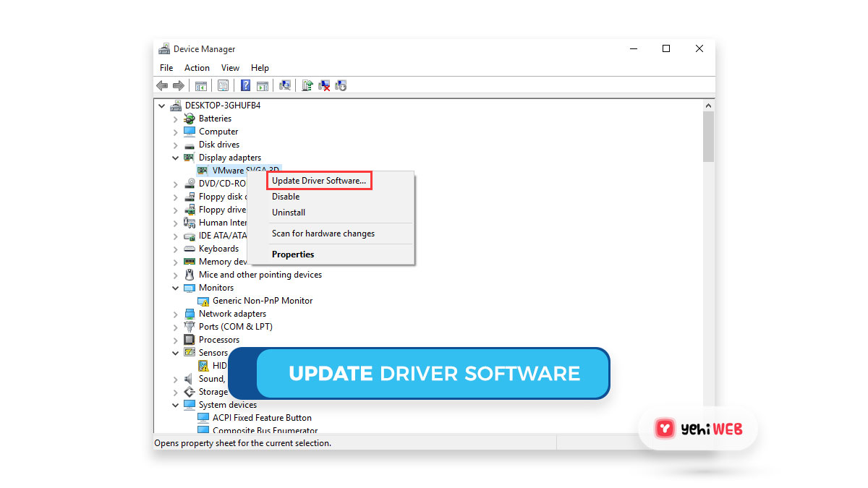The image size is (868, 488).
Task: Open the View menu
Action: pyautogui.click(x=230, y=68)
